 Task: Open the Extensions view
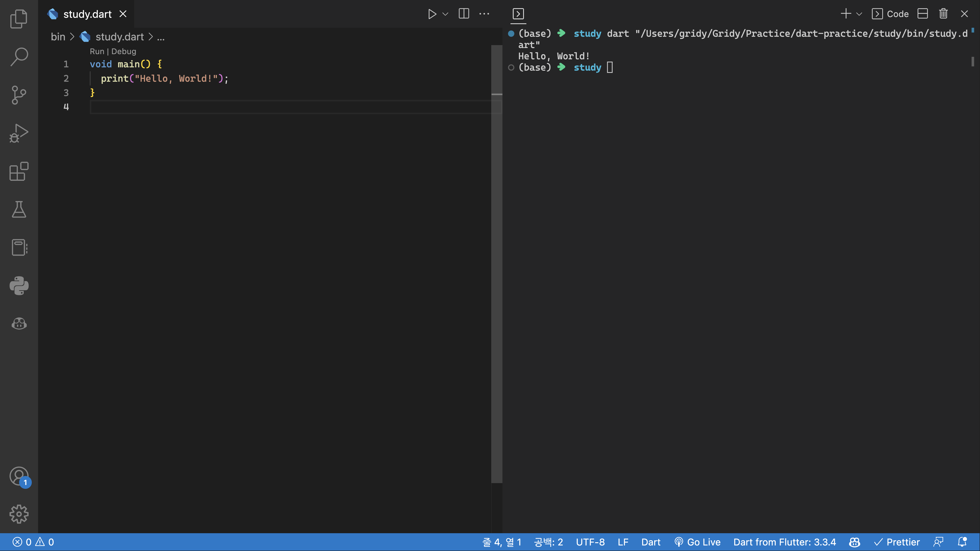pos(19,171)
